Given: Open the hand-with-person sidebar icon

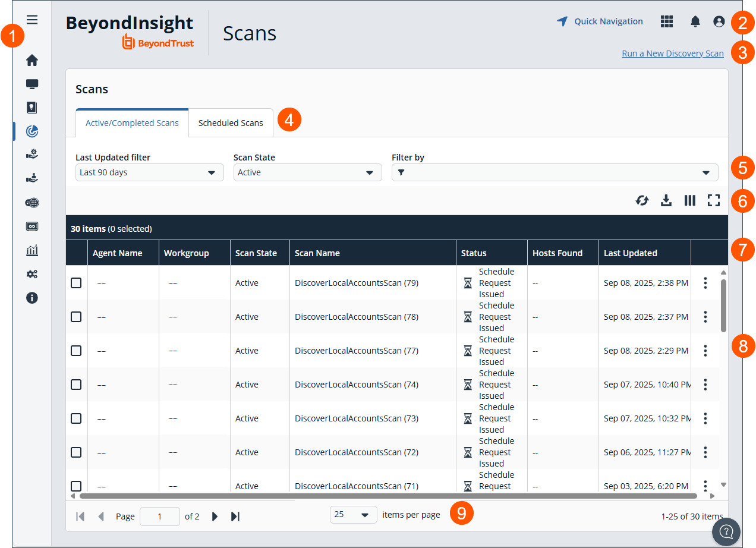Looking at the screenshot, I should coord(32,178).
